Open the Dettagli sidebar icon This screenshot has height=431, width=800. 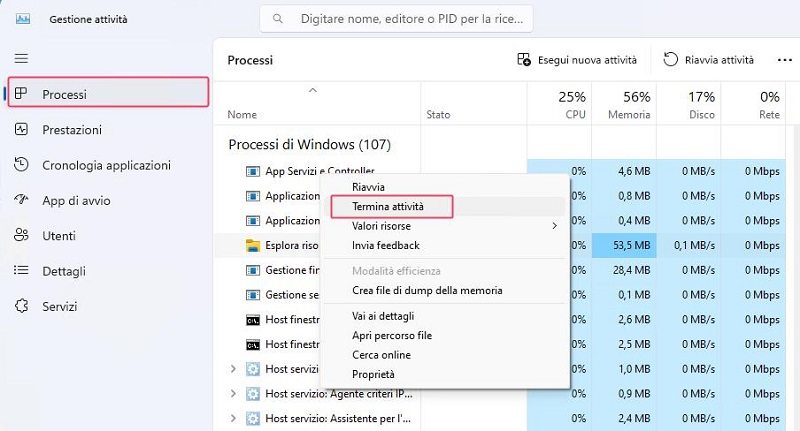coord(22,271)
